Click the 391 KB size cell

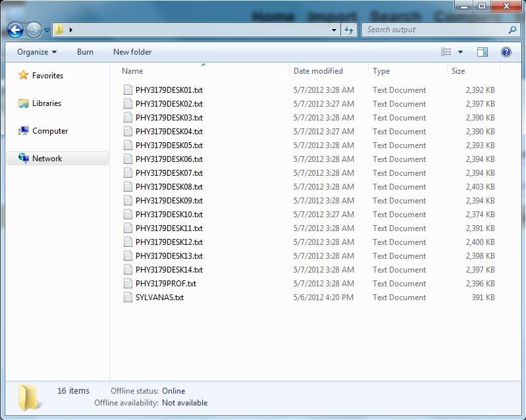click(483, 297)
